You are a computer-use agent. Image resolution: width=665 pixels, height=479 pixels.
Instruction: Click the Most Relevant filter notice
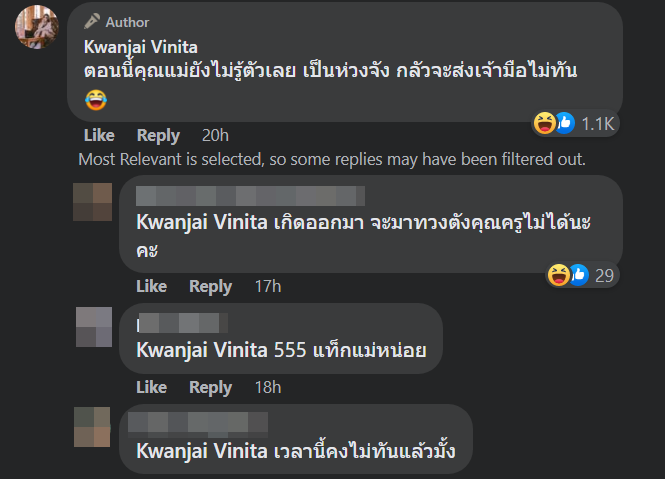(331, 159)
